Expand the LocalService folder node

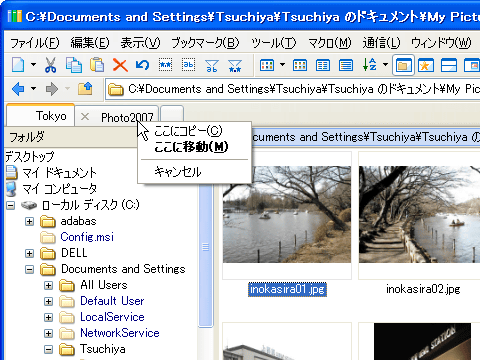pos(48,317)
